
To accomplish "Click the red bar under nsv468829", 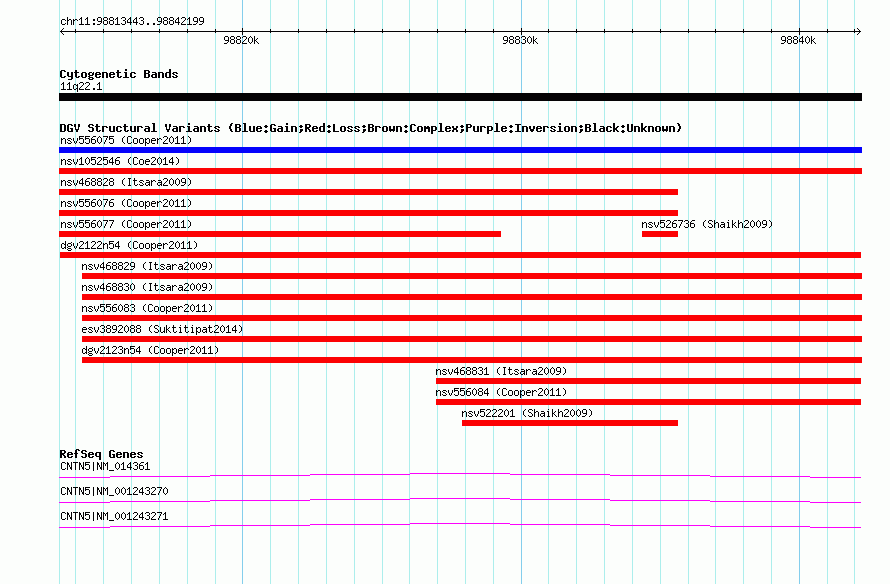I will 472,276.
